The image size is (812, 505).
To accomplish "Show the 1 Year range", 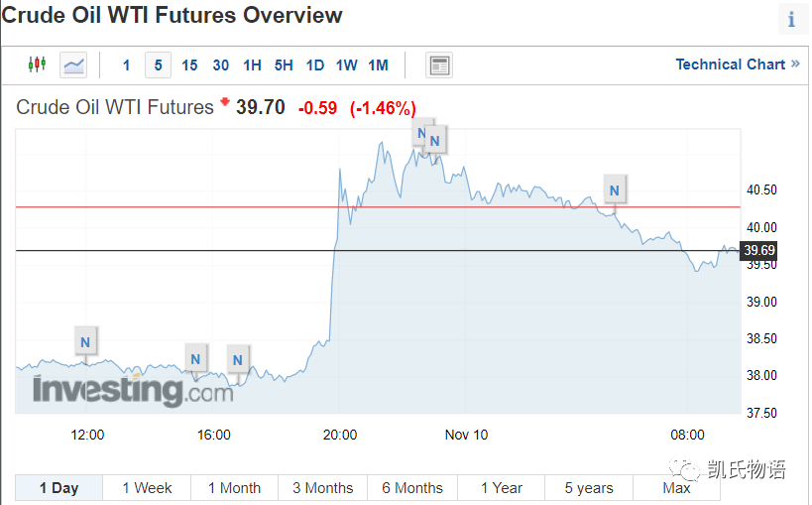I will (x=501, y=488).
